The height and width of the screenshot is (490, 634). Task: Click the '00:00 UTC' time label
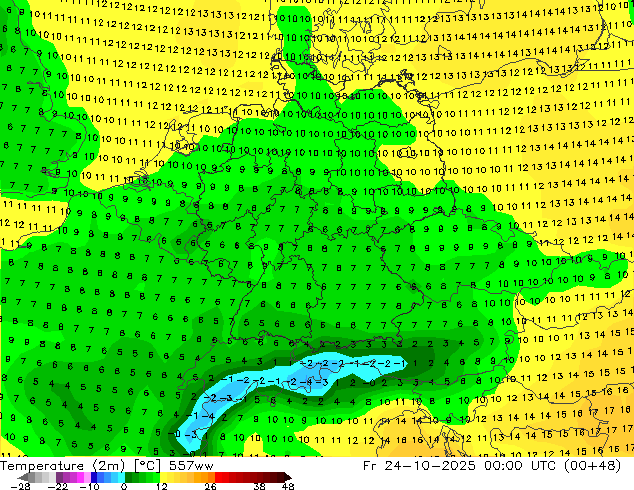[521, 466]
